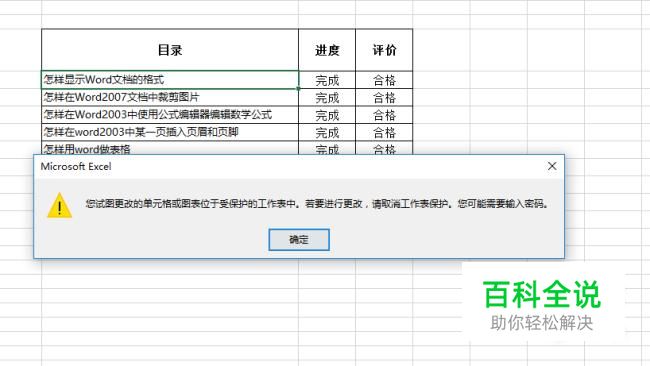This screenshot has width=650, height=366.
Task: Click the yellow warning icon in the dialog
Action: tap(60, 205)
